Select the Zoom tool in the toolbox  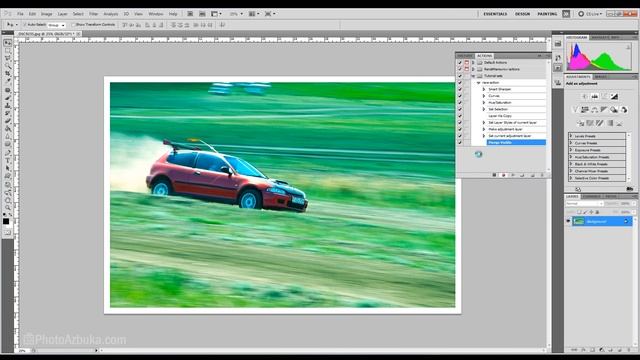[x=7, y=207]
